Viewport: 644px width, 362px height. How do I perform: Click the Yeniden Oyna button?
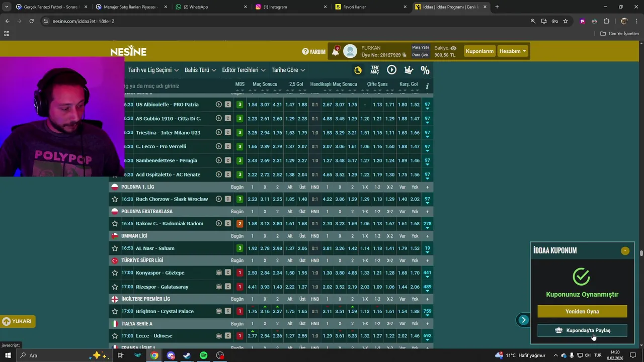tap(582, 311)
